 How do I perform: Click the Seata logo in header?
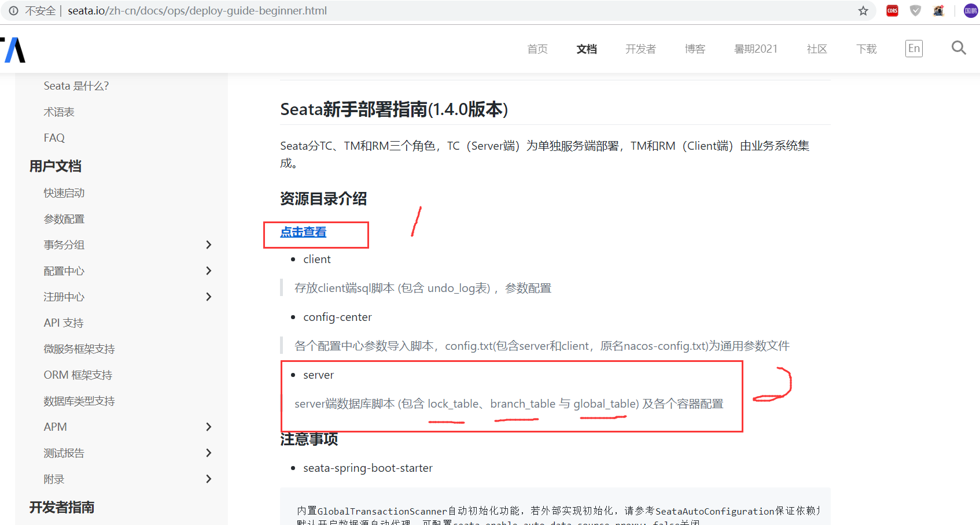point(13,50)
